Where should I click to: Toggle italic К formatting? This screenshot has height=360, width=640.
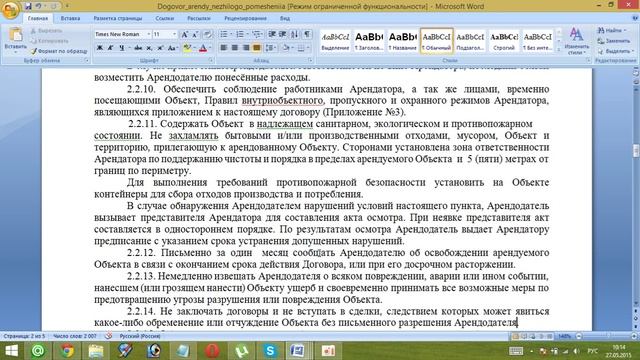click(110, 48)
